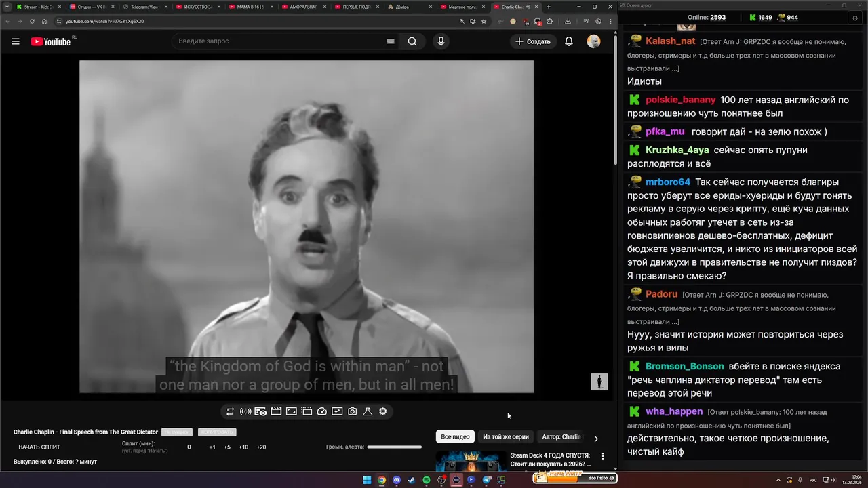868x488 pixels.
Task: Click the silhouette icon at the video corner
Action: tap(599, 382)
